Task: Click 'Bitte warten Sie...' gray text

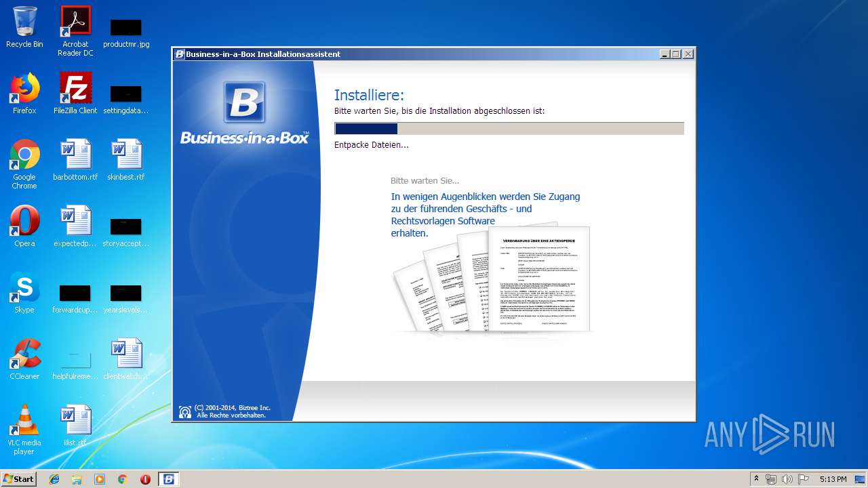Action: point(425,181)
